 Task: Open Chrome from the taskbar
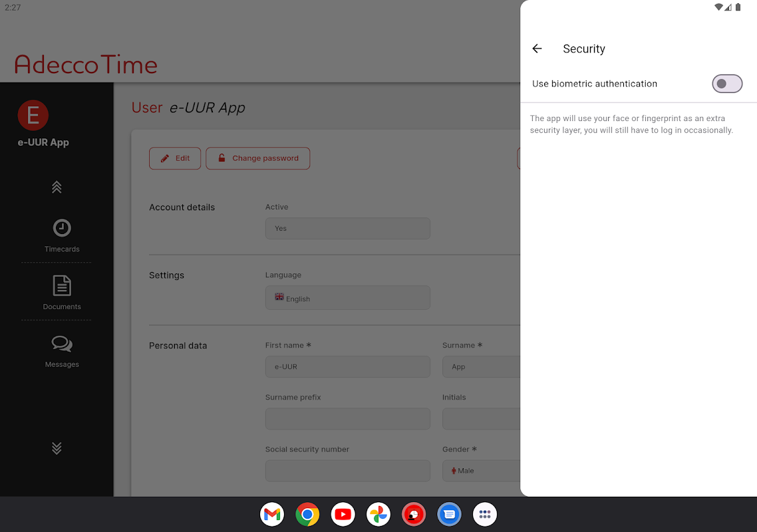tap(307, 515)
